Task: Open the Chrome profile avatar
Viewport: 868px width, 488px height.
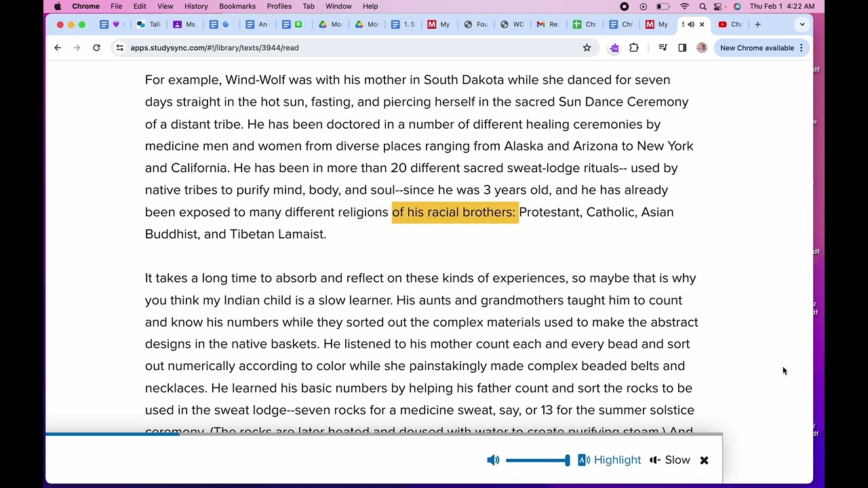Action: (x=702, y=47)
